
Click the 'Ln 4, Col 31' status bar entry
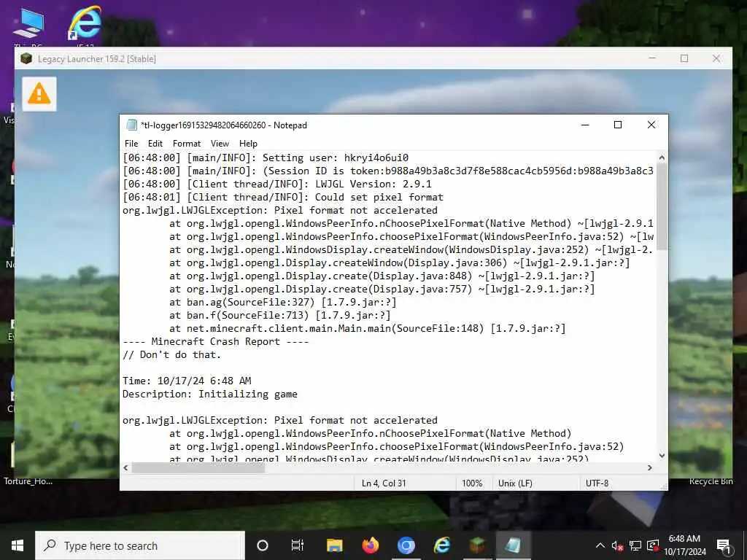[x=384, y=483]
